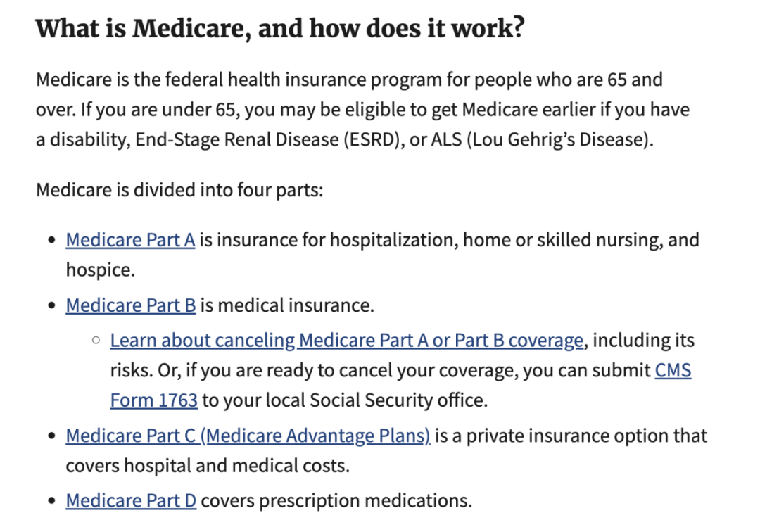Open the Medicare Part B link
Image resolution: width=760 pixels, height=532 pixels.
pos(130,305)
